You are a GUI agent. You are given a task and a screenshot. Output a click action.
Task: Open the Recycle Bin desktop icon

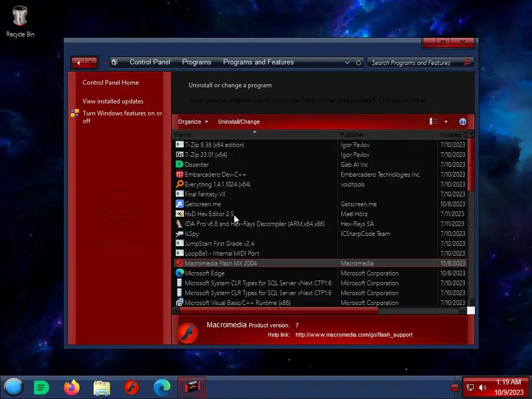(20, 21)
